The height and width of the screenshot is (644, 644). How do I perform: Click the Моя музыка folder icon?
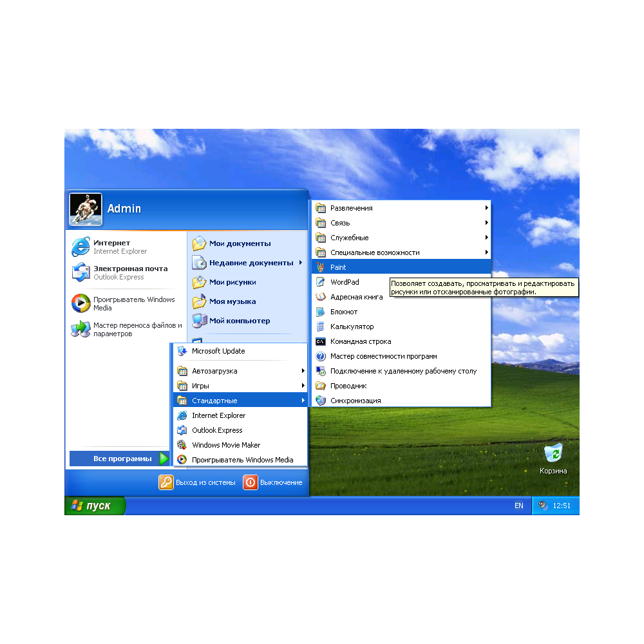[x=199, y=301]
